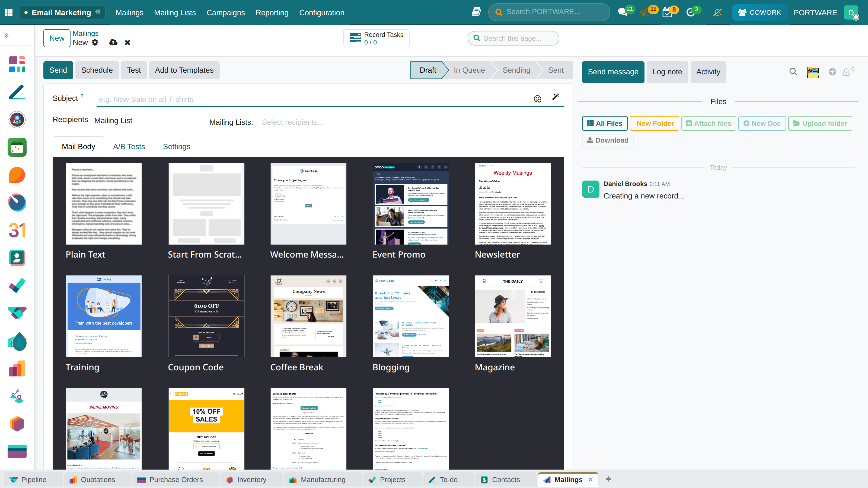Open the Calendar app icon in sidebar

[x=17, y=147]
